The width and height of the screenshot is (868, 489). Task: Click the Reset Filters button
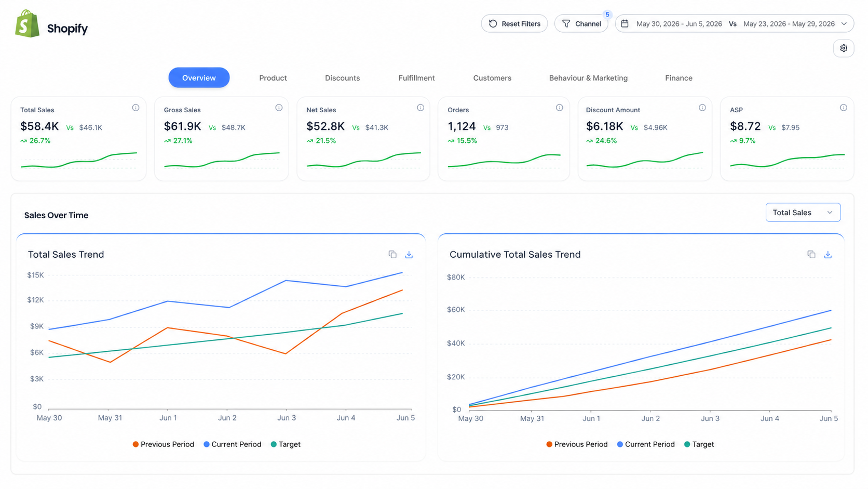pyautogui.click(x=514, y=24)
